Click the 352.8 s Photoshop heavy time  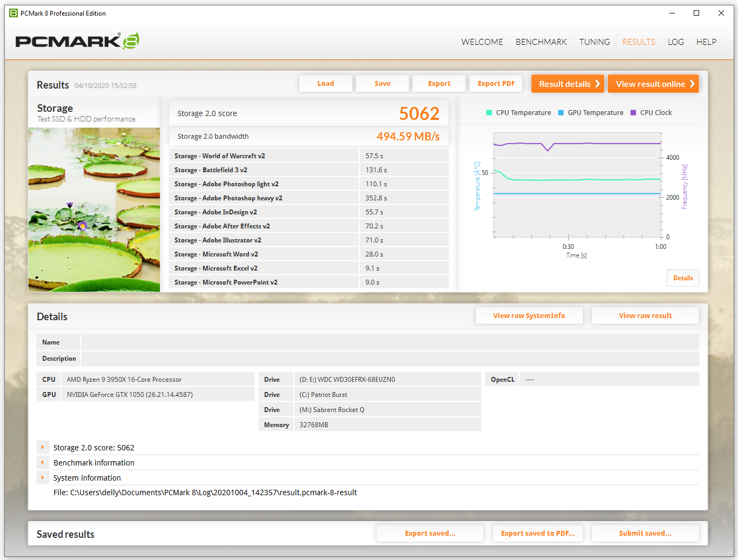(x=376, y=198)
